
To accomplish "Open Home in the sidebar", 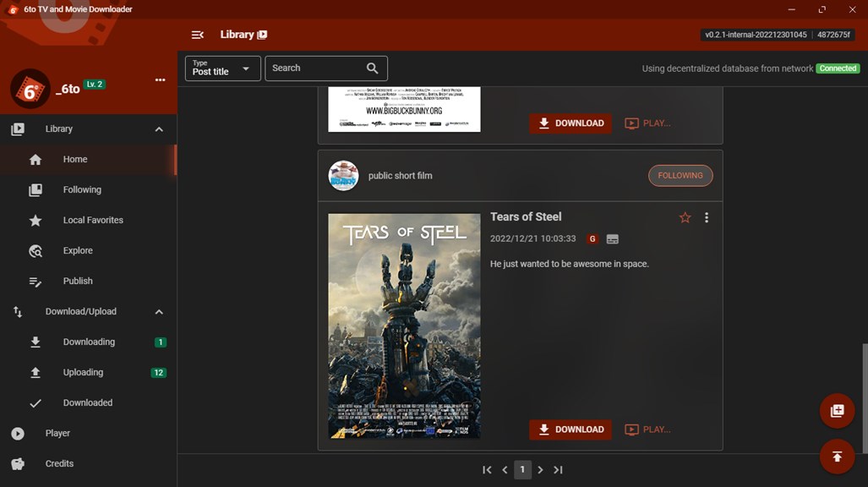I will [x=88, y=160].
